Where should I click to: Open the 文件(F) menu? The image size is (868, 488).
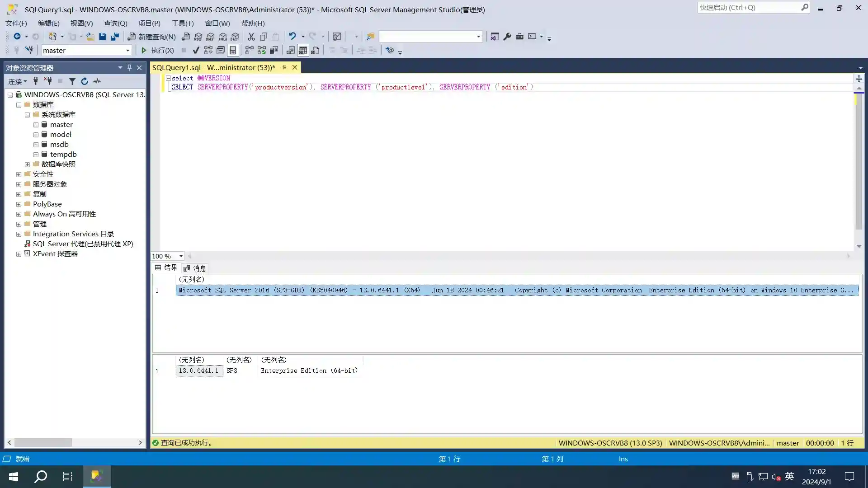(16, 23)
